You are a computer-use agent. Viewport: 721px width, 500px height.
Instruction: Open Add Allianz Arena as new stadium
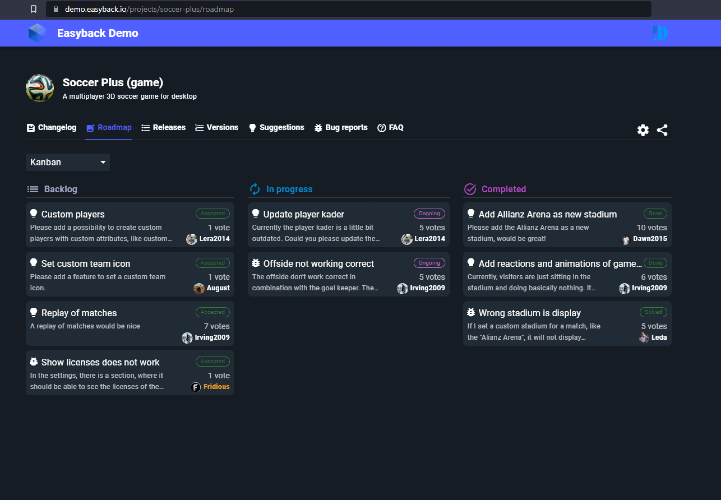coord(548,214)
